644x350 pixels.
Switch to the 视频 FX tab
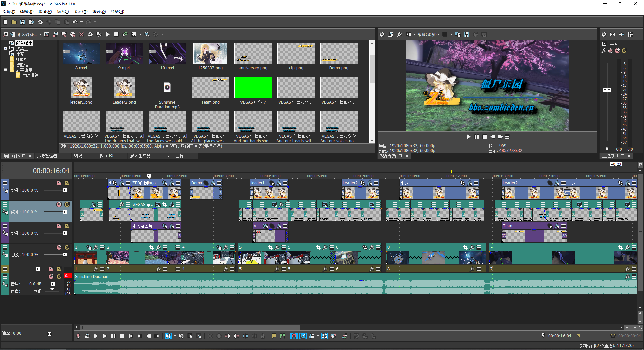click(106, 156)
